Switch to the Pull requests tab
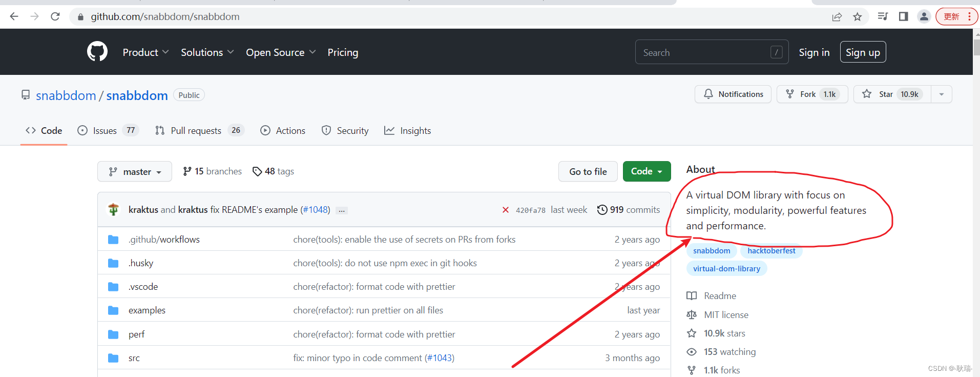Screen dimensions: 980x377 pyautogui.click(x=199, y=131)
